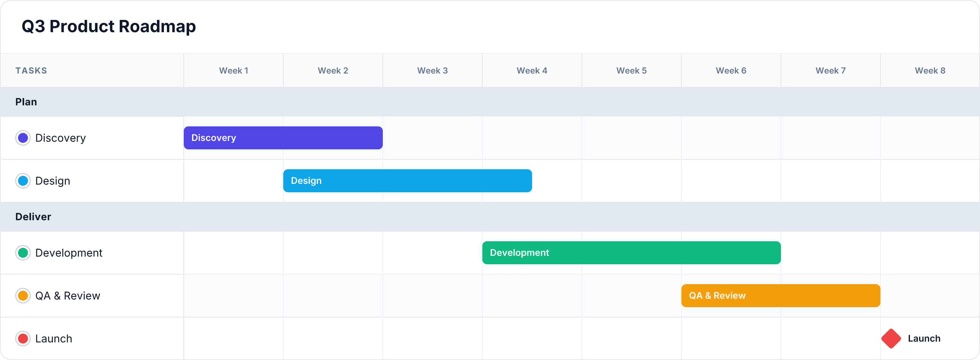Select the Week 4 column header
Image resolution: width=980 pixels, height=360 pixels.
click(x=532, y=70)
